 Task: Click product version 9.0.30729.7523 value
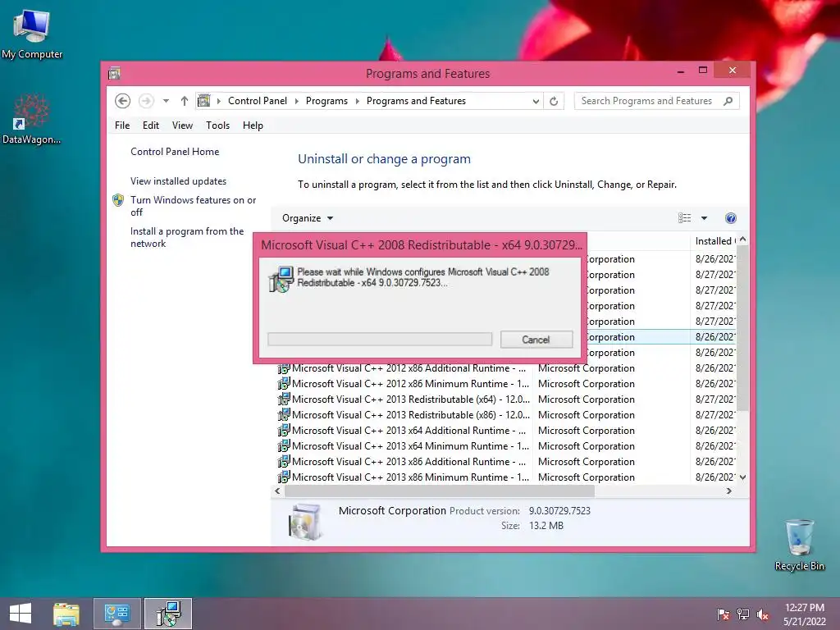point(559,511)
